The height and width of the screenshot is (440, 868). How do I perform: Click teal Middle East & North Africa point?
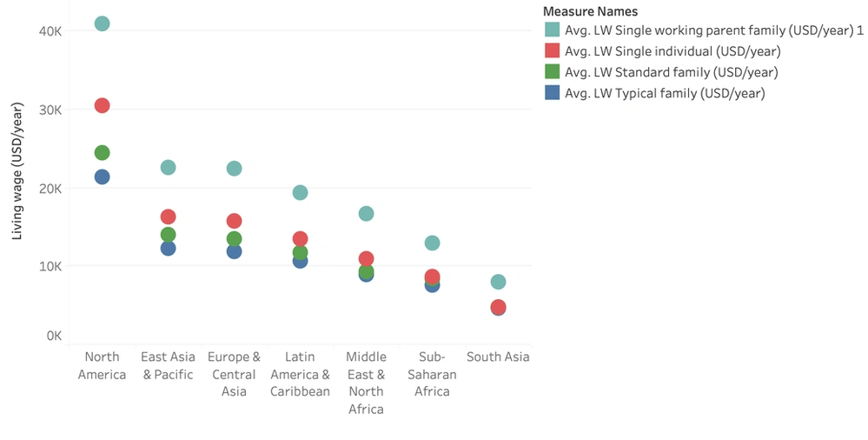(366, 213)
